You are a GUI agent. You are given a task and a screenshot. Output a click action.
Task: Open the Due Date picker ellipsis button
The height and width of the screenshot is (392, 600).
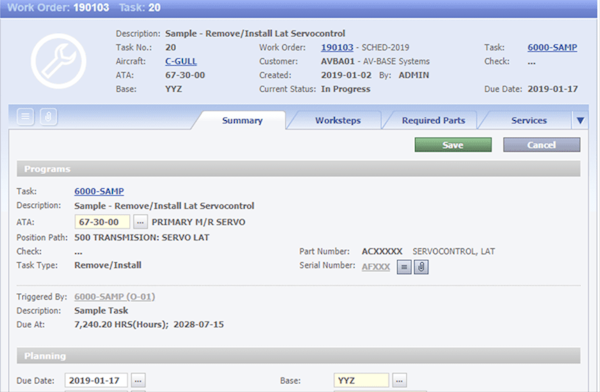138,381
